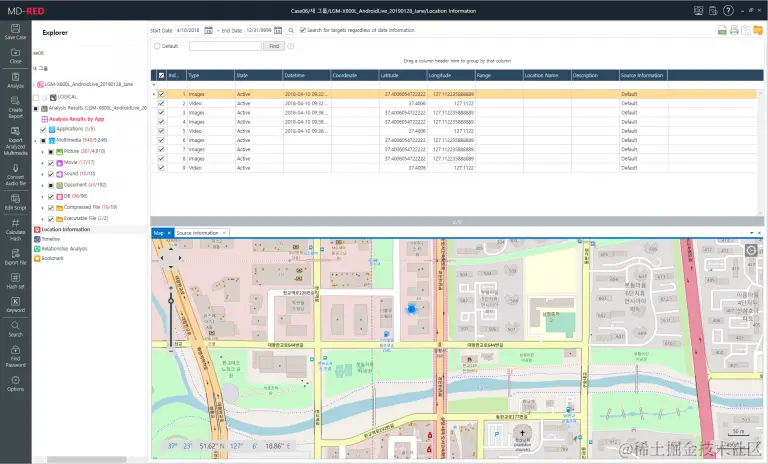Uncheck the row 5 Video checkbox

(x=161, y=131)
